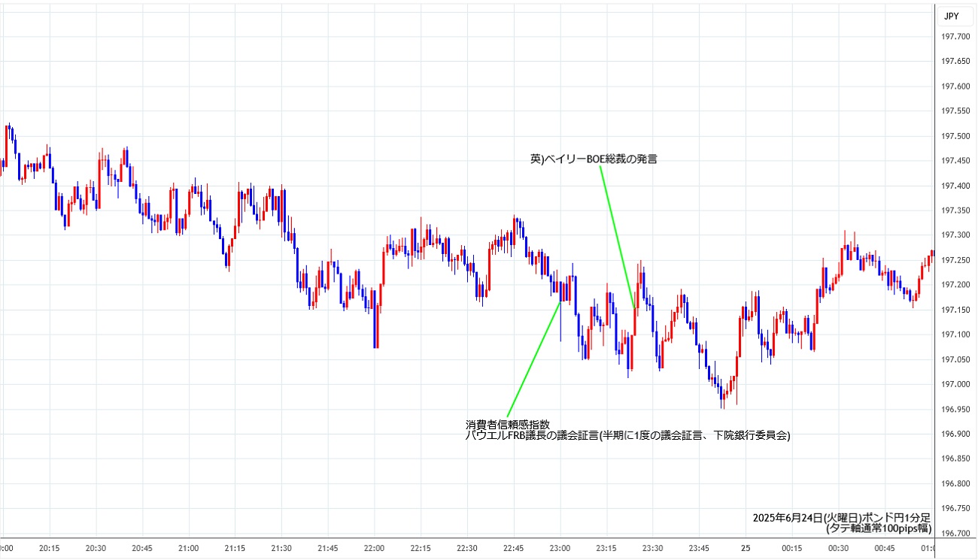Viewport: 978px width, 560px height.
Task: Click the 20:45 time axis label
Action: coord(142,548)
